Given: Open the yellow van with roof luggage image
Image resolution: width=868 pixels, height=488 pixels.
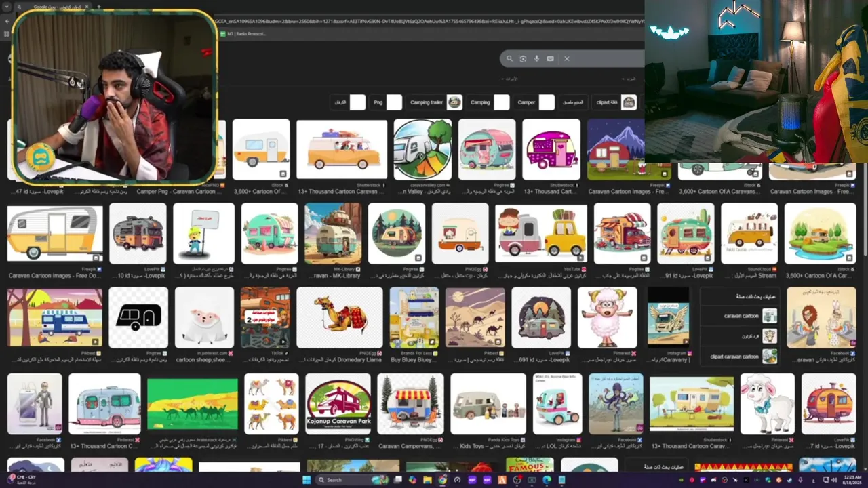Looking at the screenshot, I should [342, 149].
